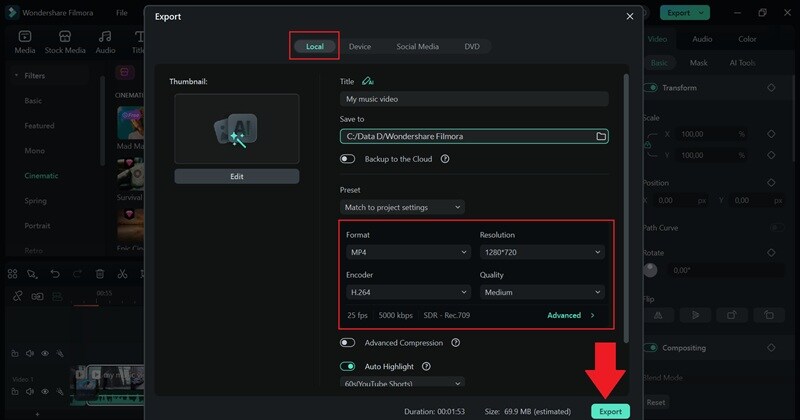Click the AI title generator icon

tap(367, 81)
